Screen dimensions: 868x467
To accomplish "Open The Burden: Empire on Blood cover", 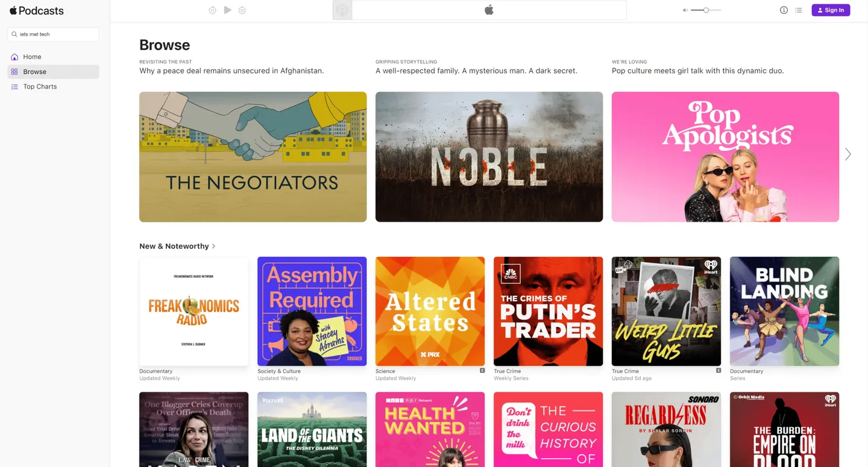I will 784,430.
